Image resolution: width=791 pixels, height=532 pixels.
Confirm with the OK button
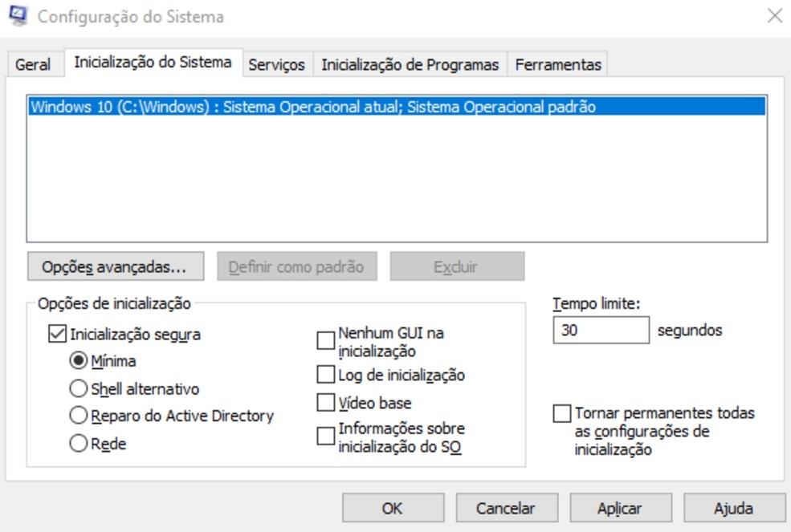click(x=393, y=508)
